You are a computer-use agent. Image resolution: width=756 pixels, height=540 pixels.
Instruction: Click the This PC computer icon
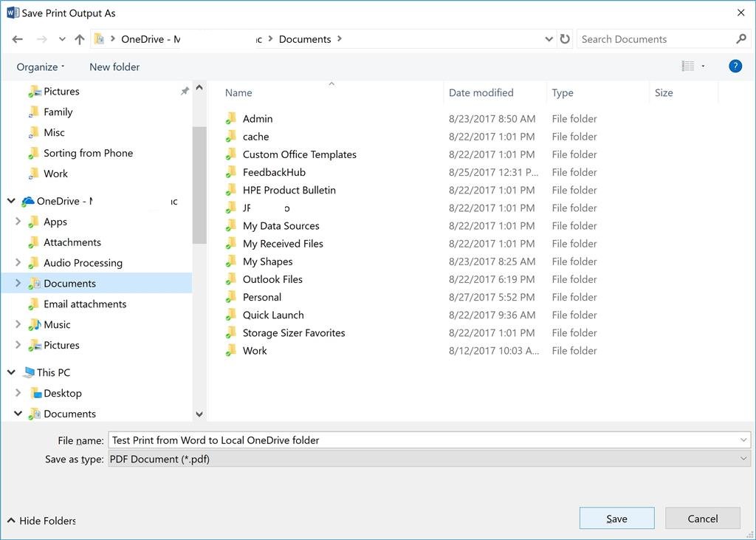(29, 372)
